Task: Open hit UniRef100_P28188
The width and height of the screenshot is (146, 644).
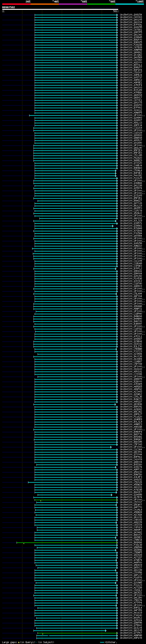Action: [131, 45]
